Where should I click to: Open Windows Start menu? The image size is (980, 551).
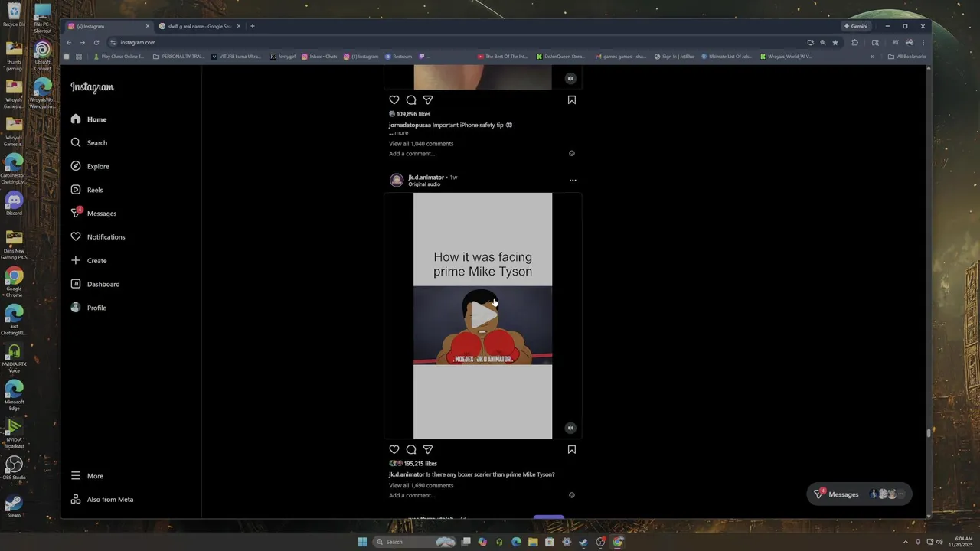click(x=362, y=542)
